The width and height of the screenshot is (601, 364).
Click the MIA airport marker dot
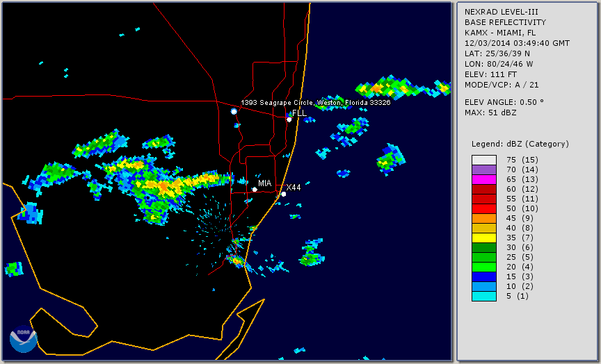pos(255,190)
